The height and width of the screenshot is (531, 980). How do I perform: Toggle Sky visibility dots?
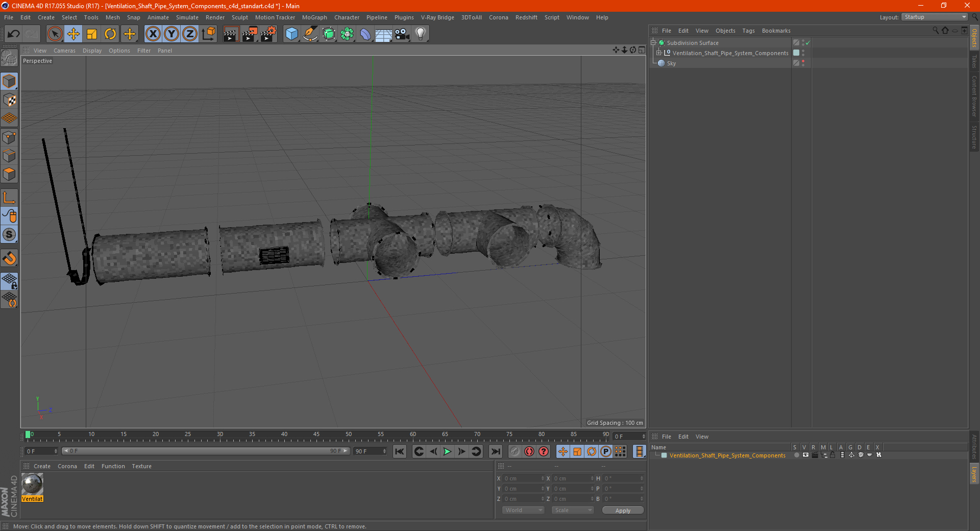pyautogui.click(x=803, y=63)
